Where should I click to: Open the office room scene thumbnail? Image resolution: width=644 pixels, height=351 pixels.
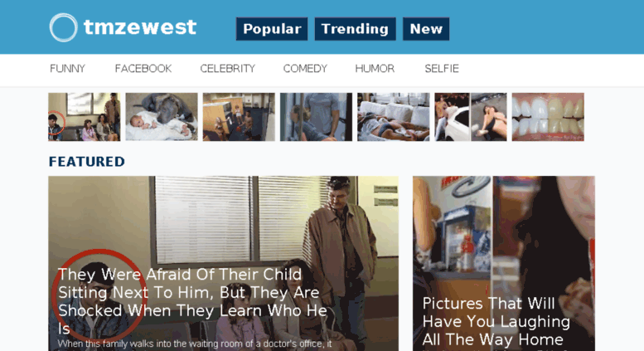(x=239, y=117)
